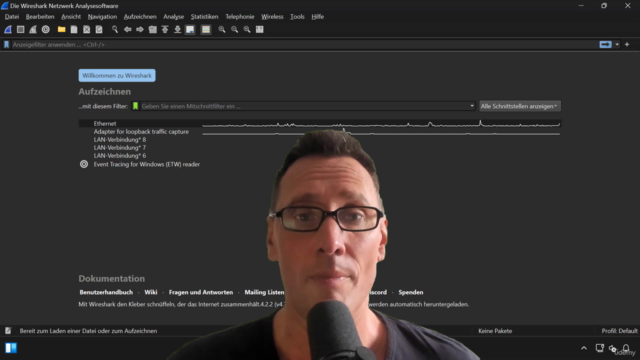Click the expert info status bar icon

tap(8, 331)
